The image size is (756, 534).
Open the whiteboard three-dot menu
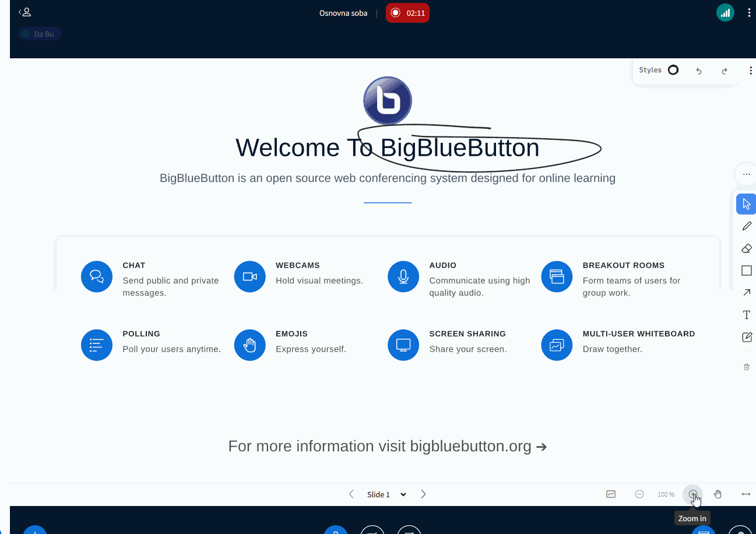pos(751,71)
